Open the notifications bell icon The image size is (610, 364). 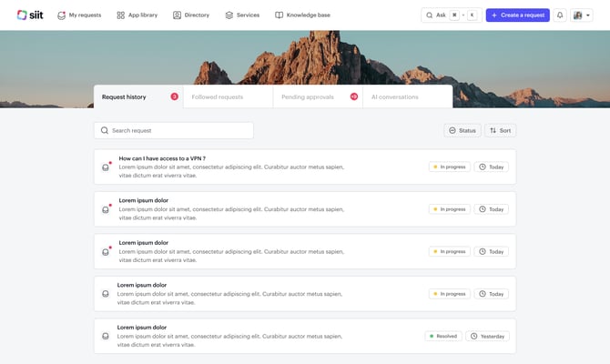[559, 15]
